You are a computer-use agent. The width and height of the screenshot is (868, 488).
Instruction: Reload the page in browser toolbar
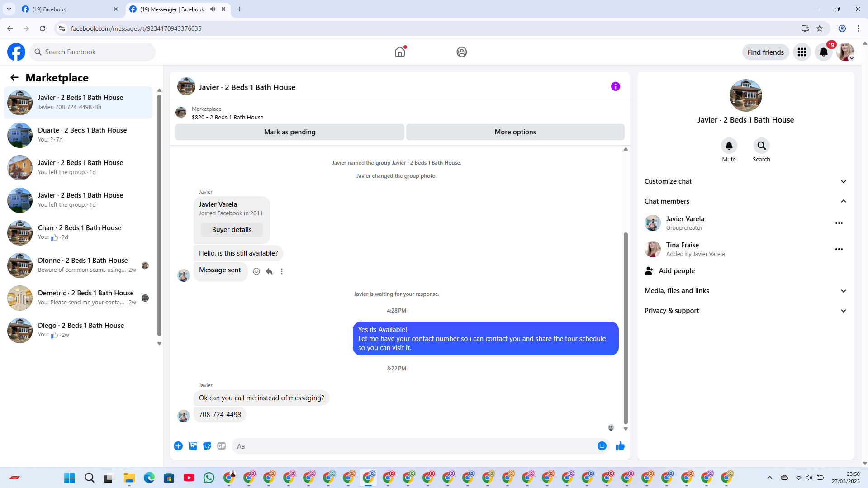43,28
